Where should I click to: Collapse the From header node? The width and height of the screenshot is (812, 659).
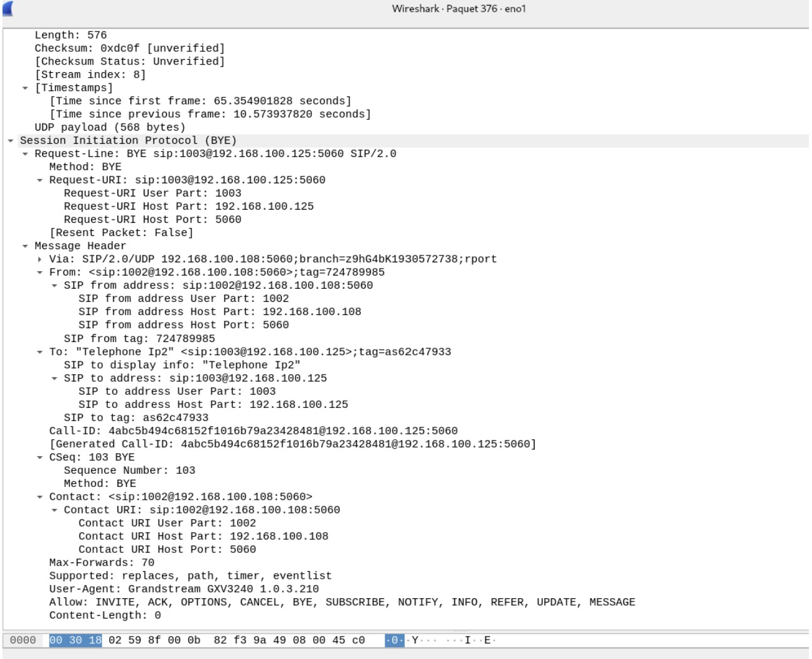40,272
